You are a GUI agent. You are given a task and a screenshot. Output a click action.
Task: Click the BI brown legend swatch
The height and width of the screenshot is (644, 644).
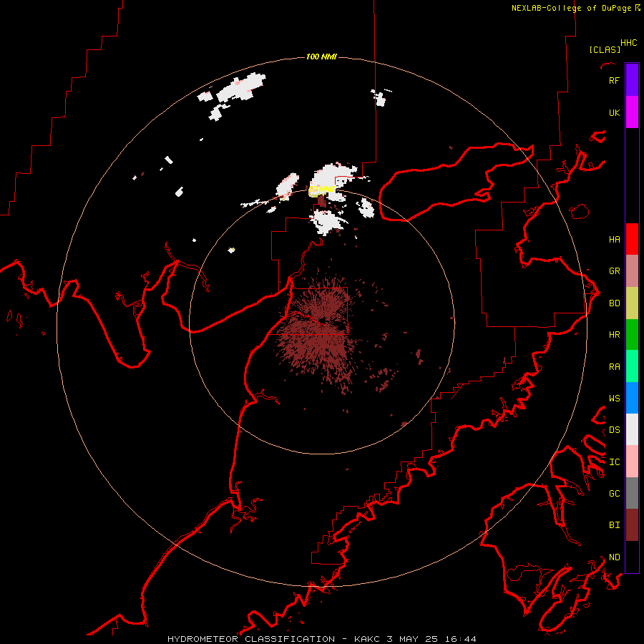click(632, 525)
